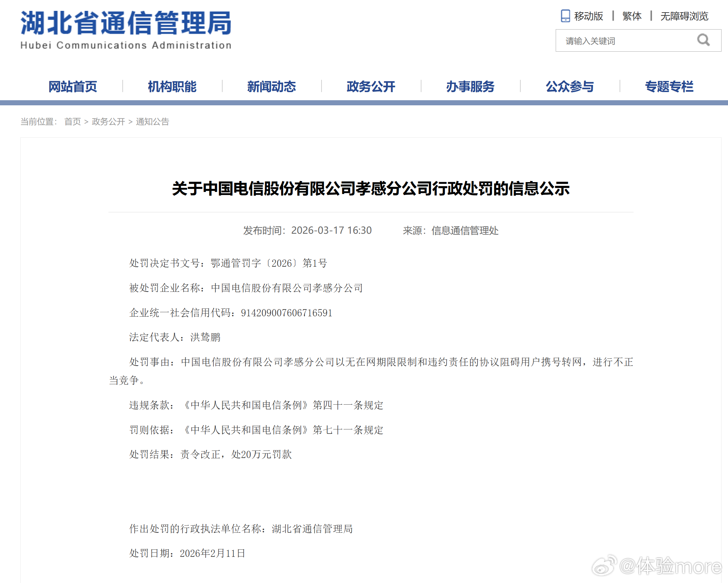728x583 pixels.
Task: Open the 办事服务 menu item
Action: [470, 87]
